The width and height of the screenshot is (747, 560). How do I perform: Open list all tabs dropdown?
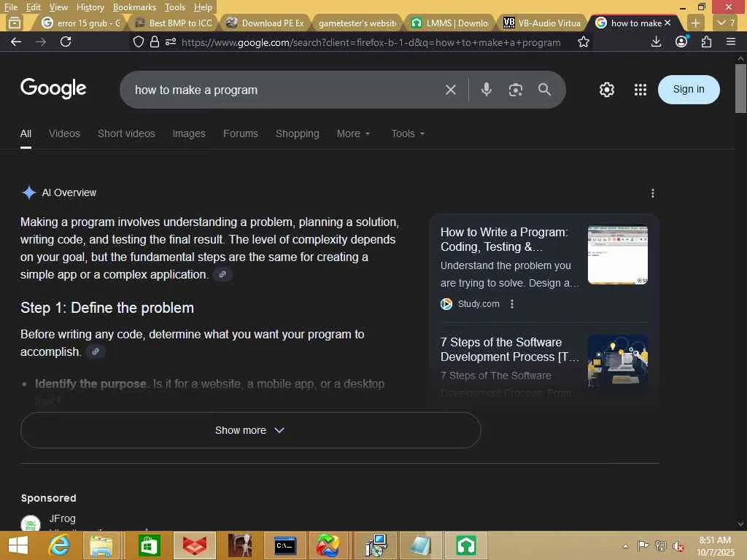point(726,23)
